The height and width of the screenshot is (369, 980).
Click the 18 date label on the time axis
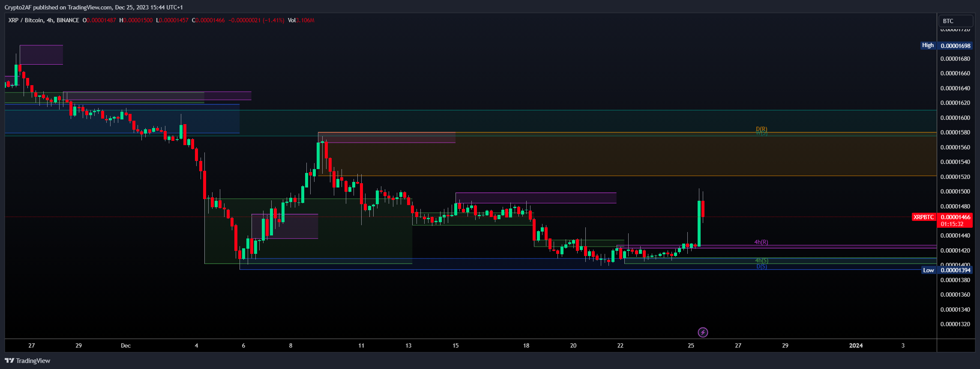[x=526, y=345]
